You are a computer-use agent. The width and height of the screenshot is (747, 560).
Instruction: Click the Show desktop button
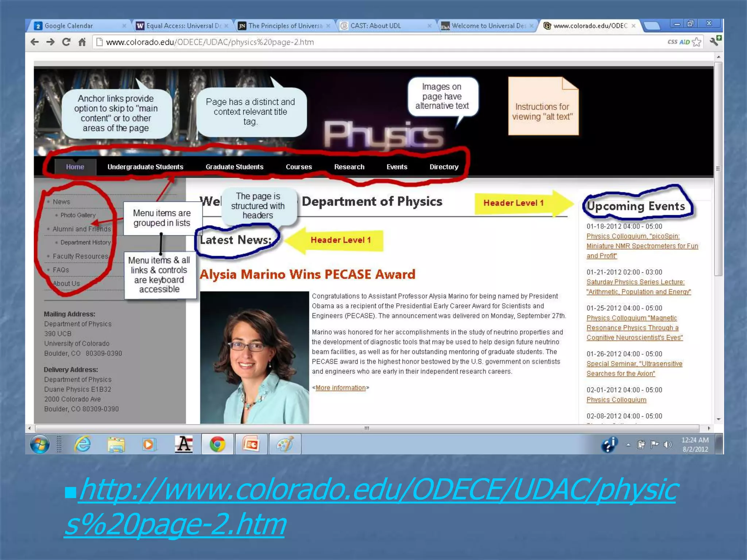coord(719,444)
